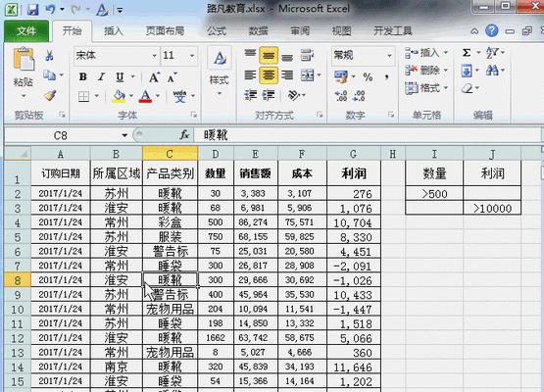Apply percent style format

coord(368,76)
